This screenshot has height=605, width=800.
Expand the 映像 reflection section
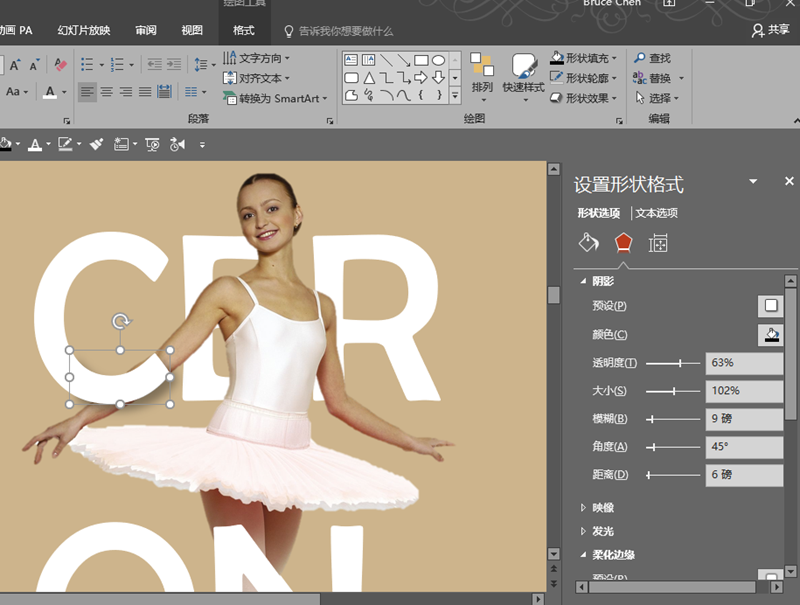click(x=583, y=508)
